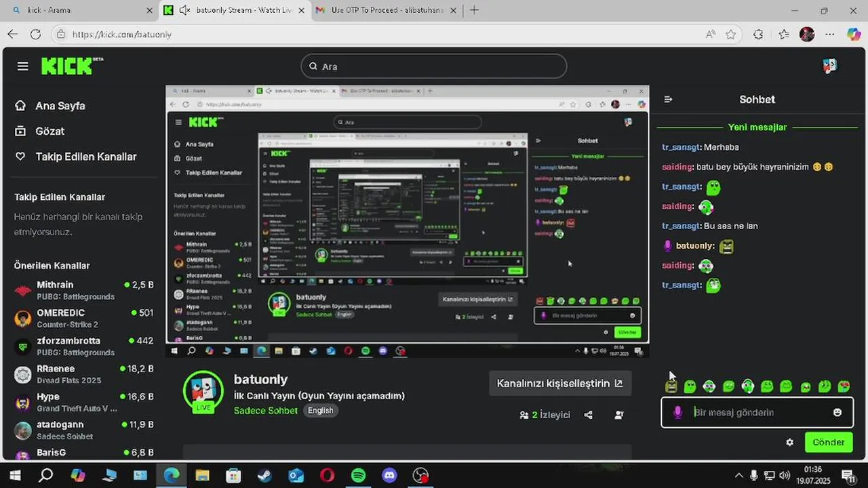Open the hamburger menu beside the Kick logo
868x488 pixels.
pyautogui.click(x=23, y=66)
